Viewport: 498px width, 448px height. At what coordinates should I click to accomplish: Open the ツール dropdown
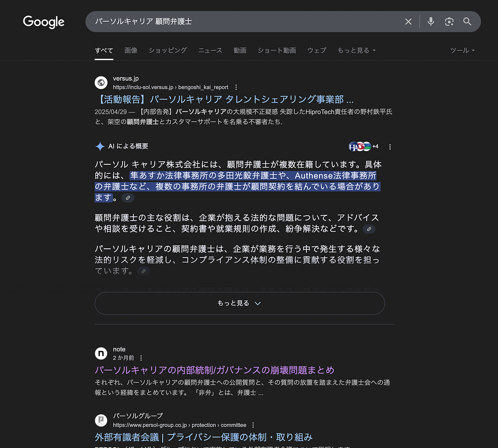point(462,51)
